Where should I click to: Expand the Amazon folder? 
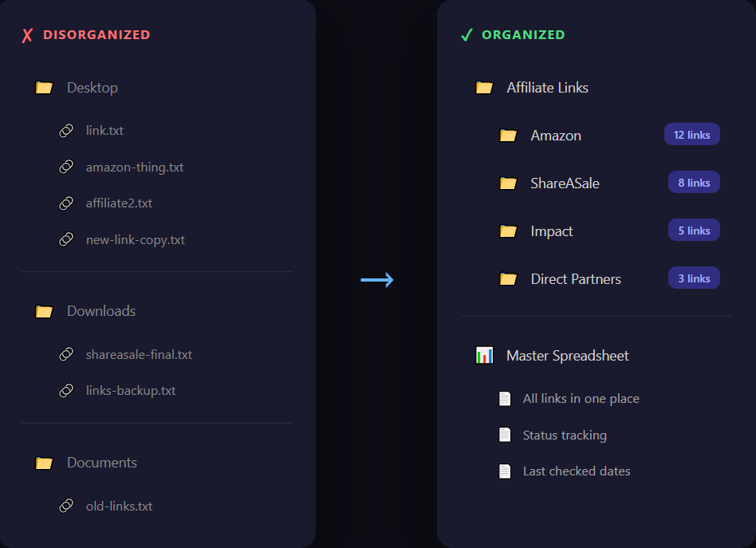509,135
